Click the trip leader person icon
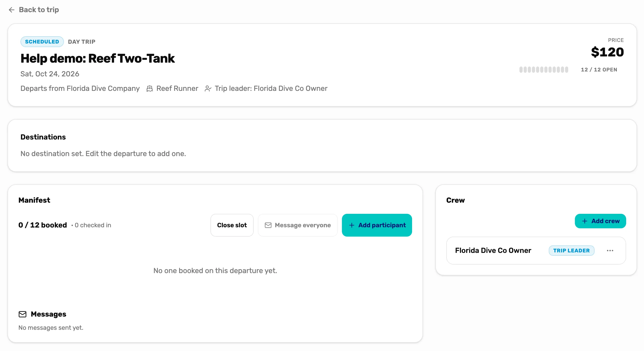 pyautogui.click(x=208, y=89)
